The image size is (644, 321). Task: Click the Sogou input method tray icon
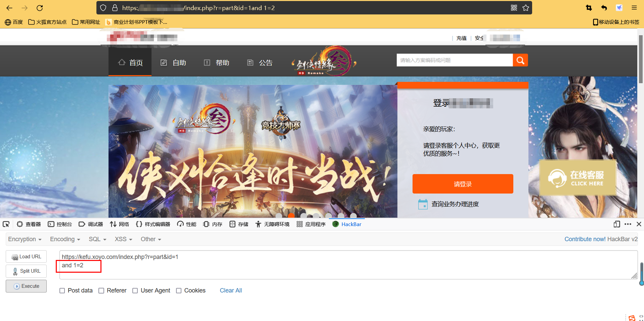pyautogui.click(x=632, y=318)
